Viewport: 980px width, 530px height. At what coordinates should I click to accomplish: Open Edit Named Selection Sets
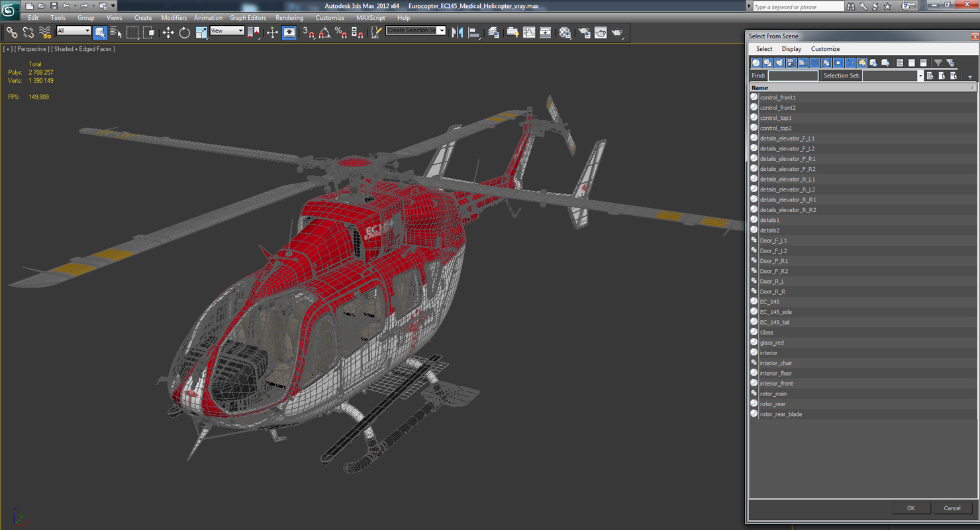tap(376, 32)
